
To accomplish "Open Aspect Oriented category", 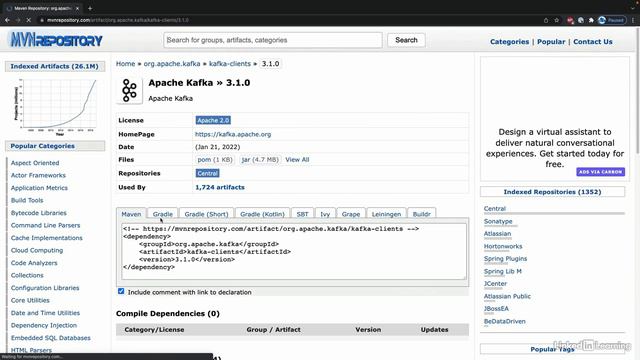I will [x=35, y=163].
